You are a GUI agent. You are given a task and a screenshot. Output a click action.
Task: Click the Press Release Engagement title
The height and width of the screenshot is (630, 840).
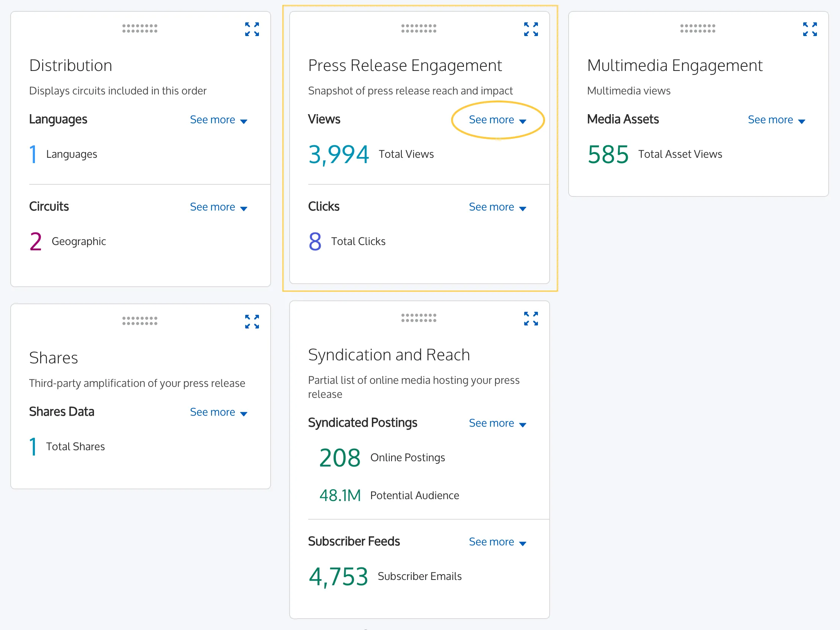pos(405,65)
